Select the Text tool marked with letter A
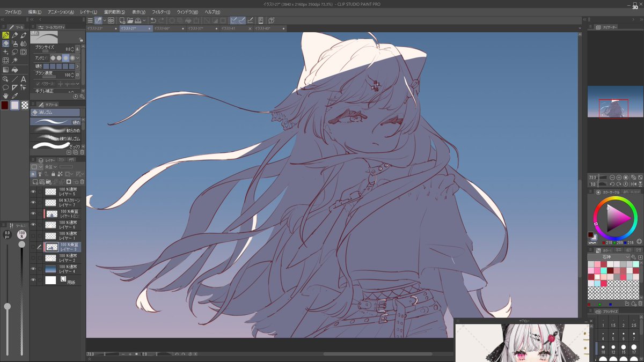Viewport: 644px width, 362px height. click(24, 79)
